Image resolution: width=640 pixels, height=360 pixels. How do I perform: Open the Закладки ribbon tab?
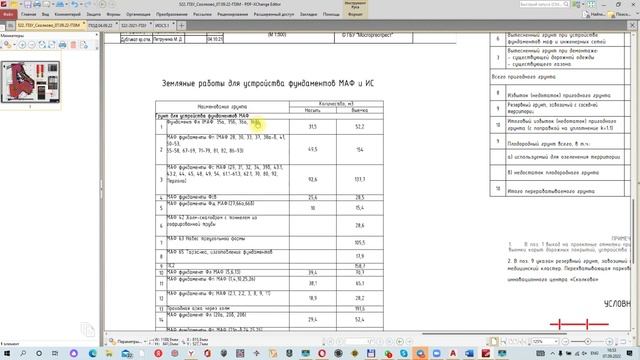[309, 14]
